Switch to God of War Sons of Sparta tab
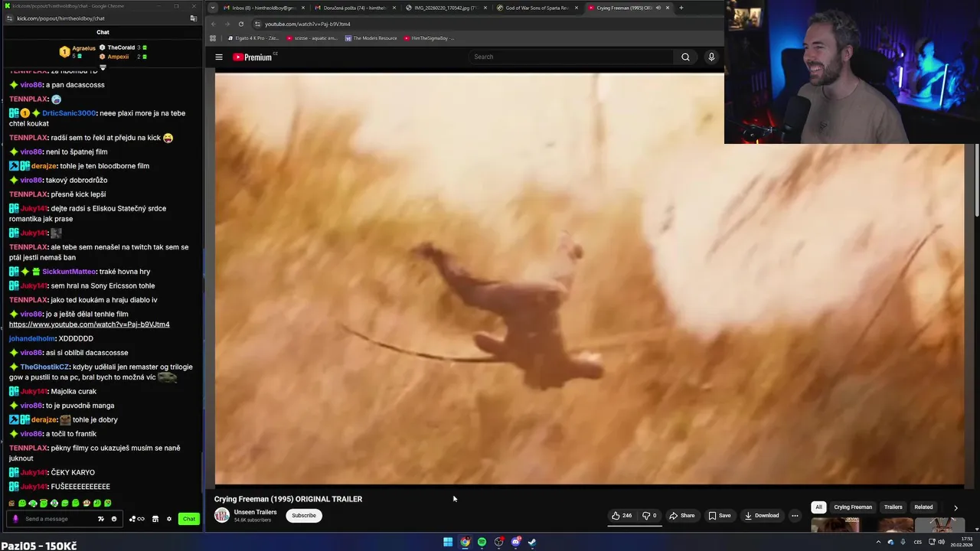980x551 pixels. 536,8
